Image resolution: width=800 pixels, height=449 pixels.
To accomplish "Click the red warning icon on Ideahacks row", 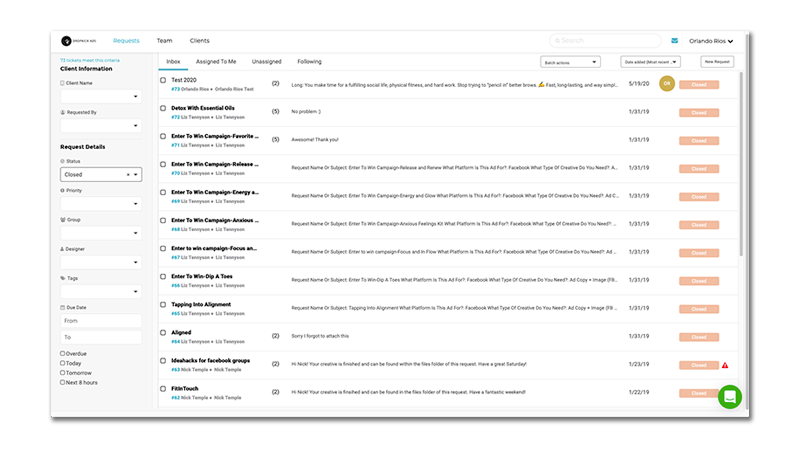I will [725, 365].
